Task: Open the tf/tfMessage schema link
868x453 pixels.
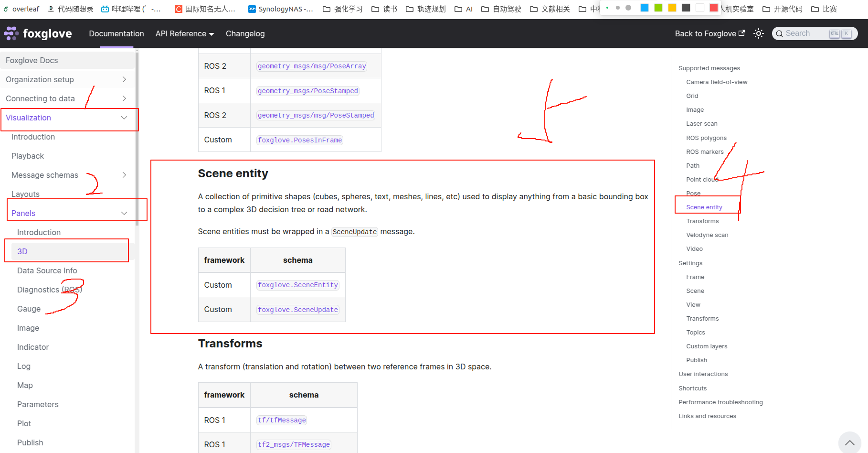Action: pyautogui.click(x=282, y=420)
